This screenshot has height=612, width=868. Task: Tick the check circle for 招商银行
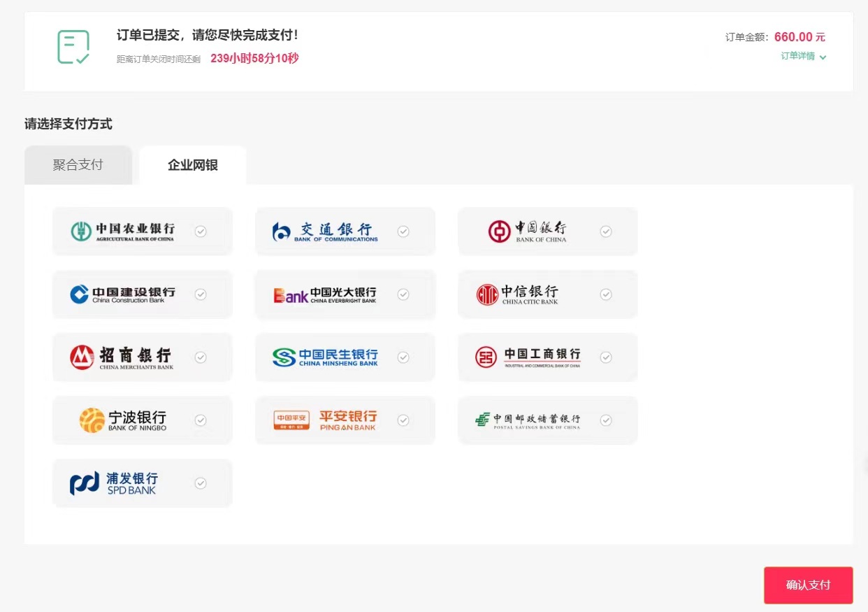(201, 357)
